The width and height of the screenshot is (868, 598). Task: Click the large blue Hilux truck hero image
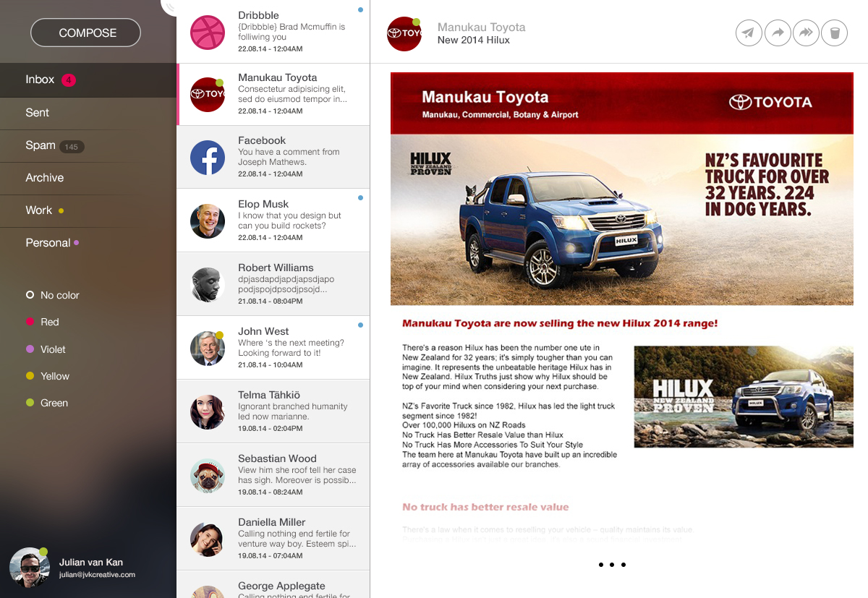pyautogui.click(x=622, y=220)
